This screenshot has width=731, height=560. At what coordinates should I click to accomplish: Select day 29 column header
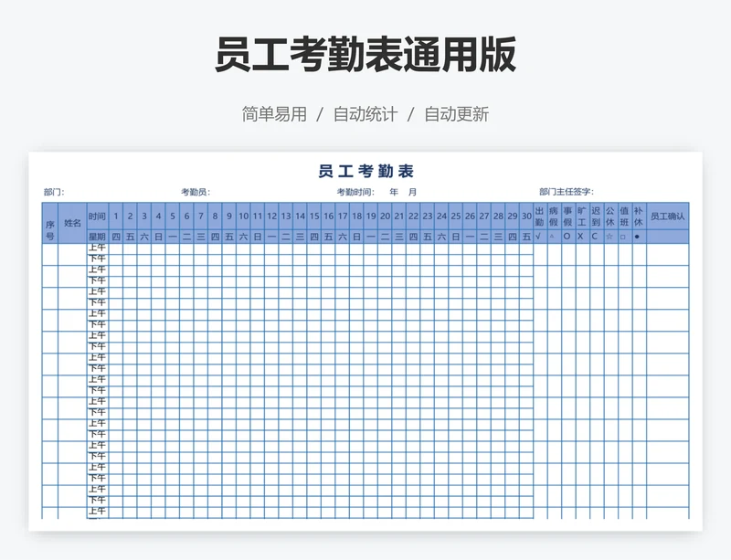click(513, 217)
